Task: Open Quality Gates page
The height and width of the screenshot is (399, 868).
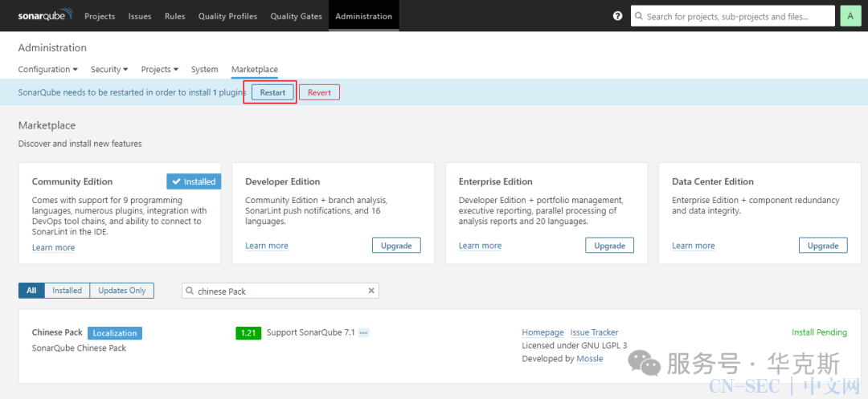Action: pyautogui.click(x=296, y=16)
